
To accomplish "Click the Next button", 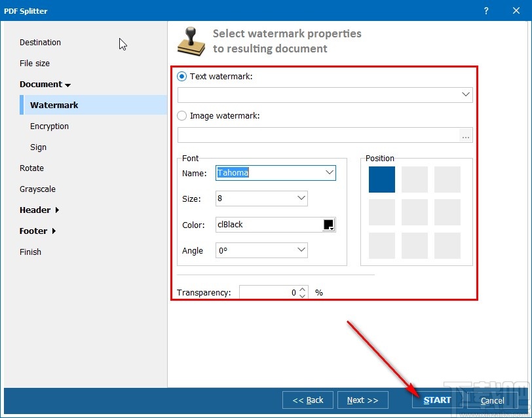I will click(363, 400).
